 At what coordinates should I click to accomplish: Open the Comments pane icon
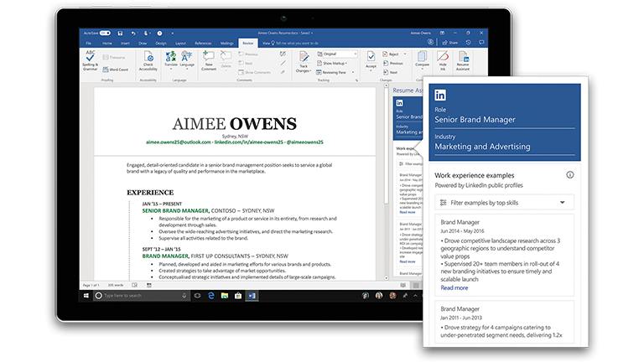click(x=481, y=42)
